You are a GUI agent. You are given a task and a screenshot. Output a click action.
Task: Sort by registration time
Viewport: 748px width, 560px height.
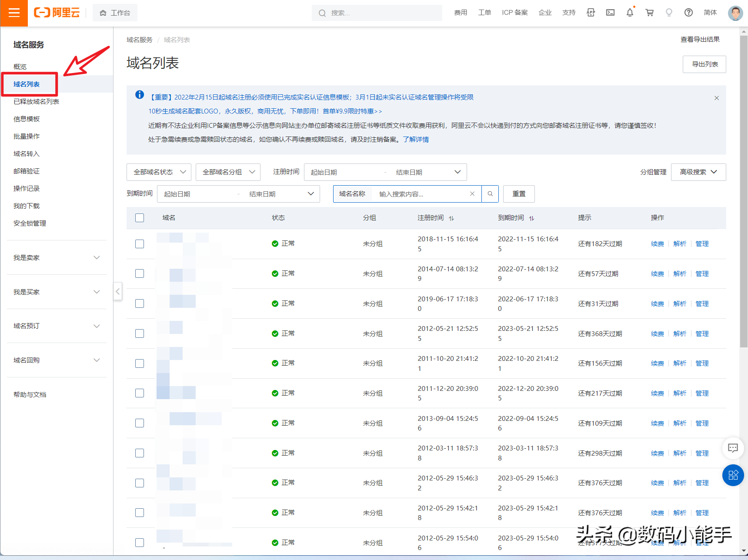pyautogui.click(x=451, y=218)
